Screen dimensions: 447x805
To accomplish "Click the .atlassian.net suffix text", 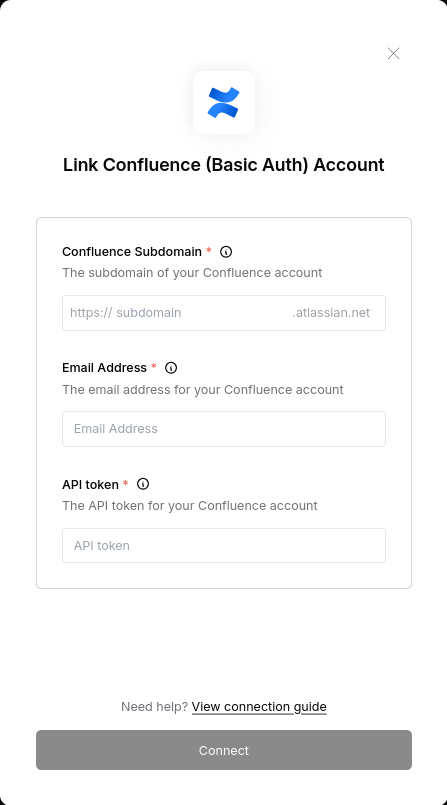I will coord(331,313).
